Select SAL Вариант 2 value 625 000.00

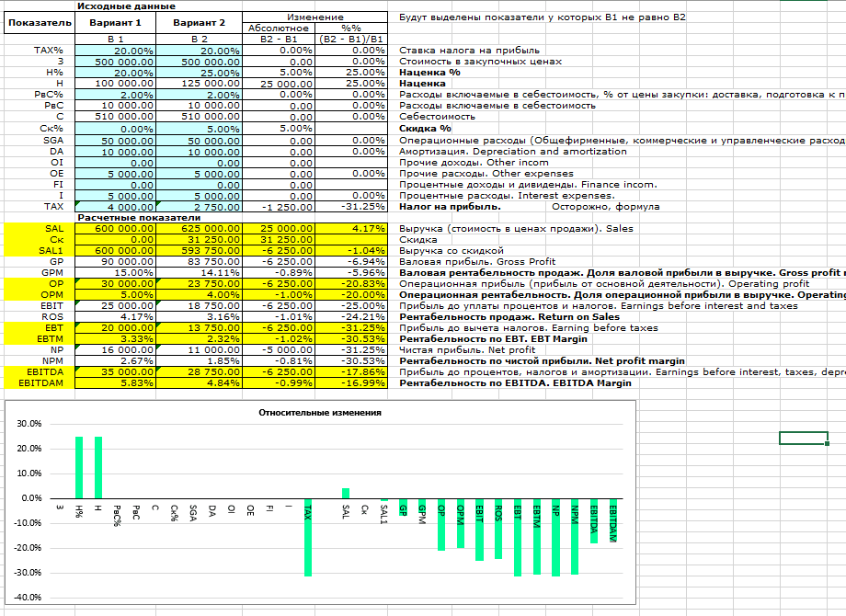coord(200,229)
